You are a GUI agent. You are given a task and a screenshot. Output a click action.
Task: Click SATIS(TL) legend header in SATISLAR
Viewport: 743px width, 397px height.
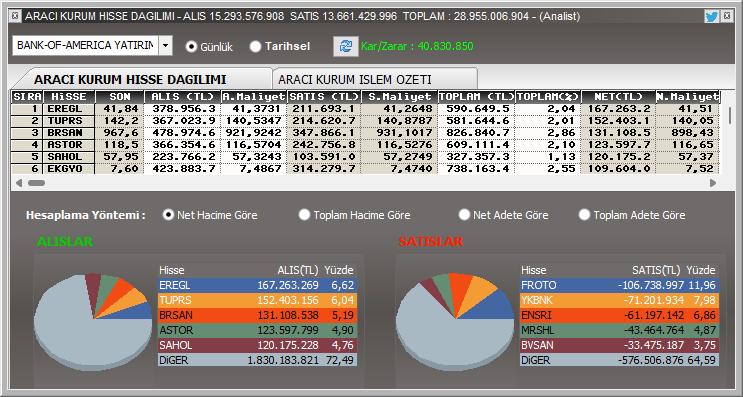(x=656, y=271)
